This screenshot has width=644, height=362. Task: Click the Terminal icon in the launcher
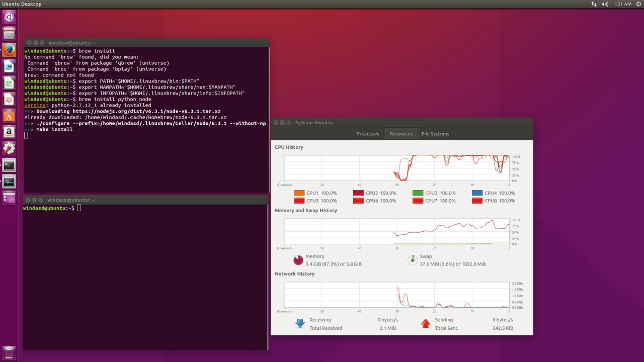(x=9, y=165)
